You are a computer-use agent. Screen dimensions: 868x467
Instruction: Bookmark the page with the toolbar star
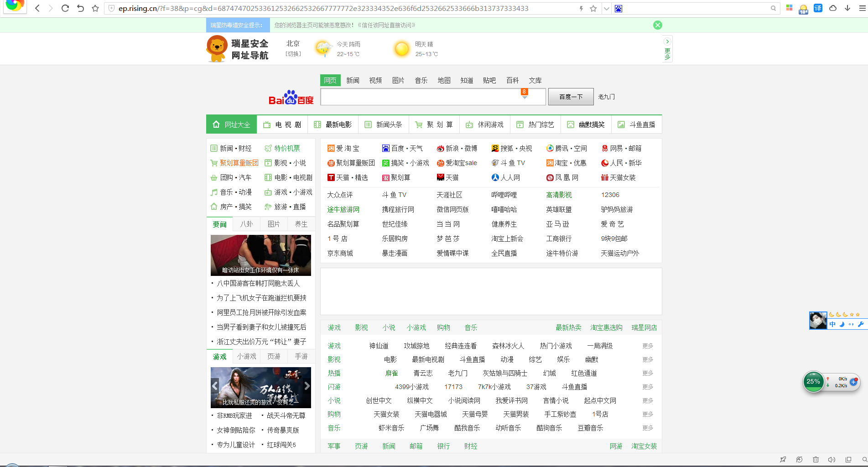(95, 8)
